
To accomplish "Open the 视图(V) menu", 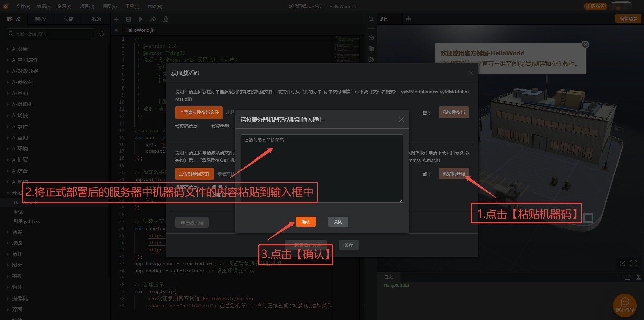I will (110, 6).
